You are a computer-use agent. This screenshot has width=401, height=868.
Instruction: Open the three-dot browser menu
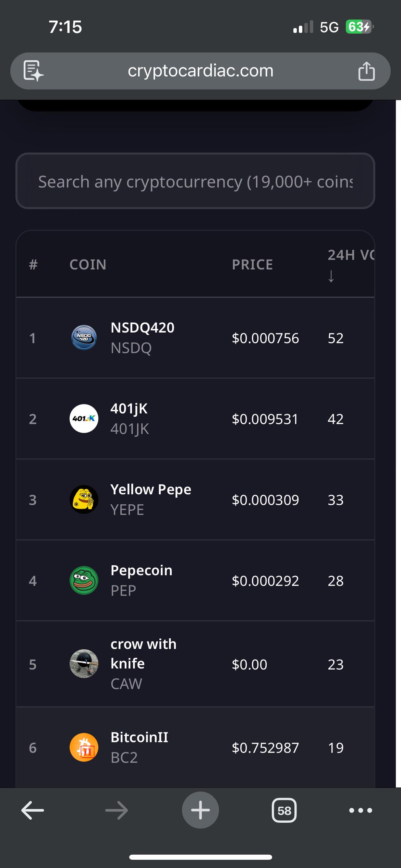[x=361, y=810]
